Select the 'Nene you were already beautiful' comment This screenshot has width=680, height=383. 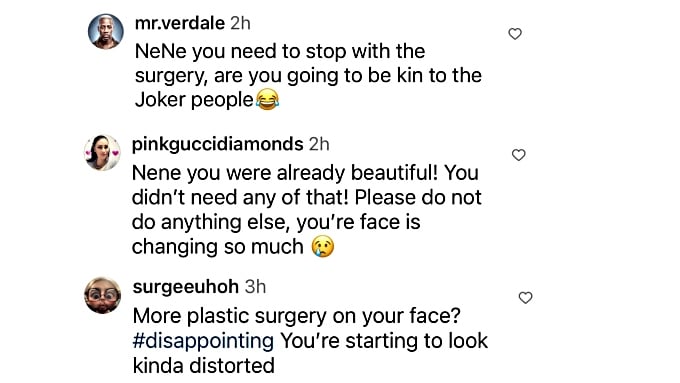point(307,210)
